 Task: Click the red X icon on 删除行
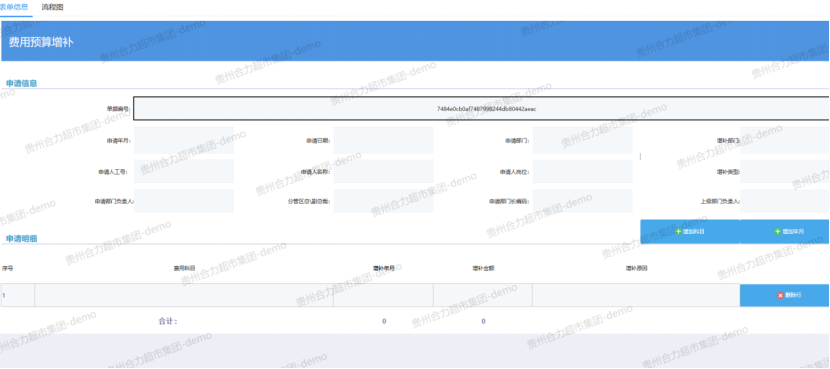coord(780,295)
